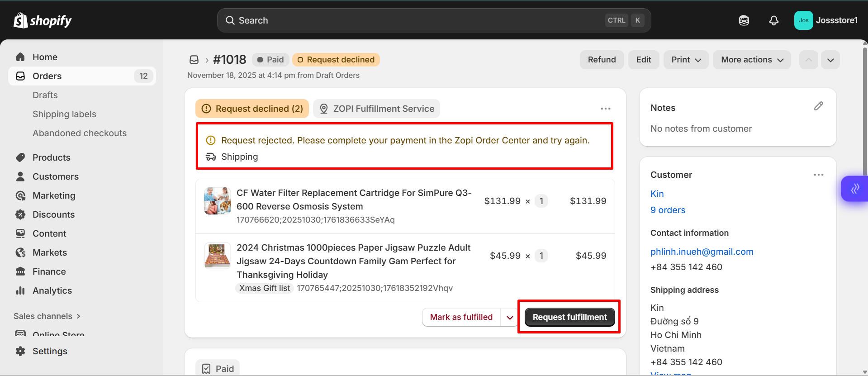Click the floating purple side panel icon
Image resolution: width=868 pixels, height=376 pixels.
[x=854, y=189]
